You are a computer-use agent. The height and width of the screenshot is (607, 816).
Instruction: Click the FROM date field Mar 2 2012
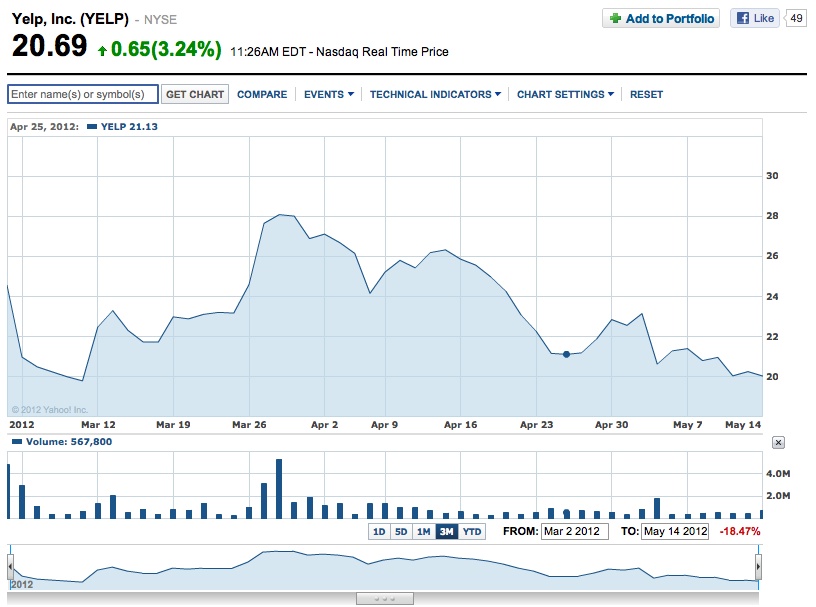tap(575, 532)
